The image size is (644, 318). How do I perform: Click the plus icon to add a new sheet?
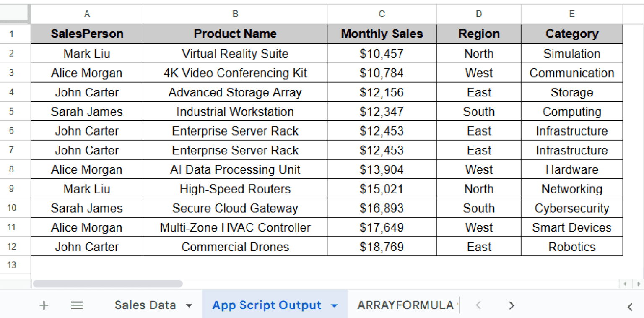[44, 305]
